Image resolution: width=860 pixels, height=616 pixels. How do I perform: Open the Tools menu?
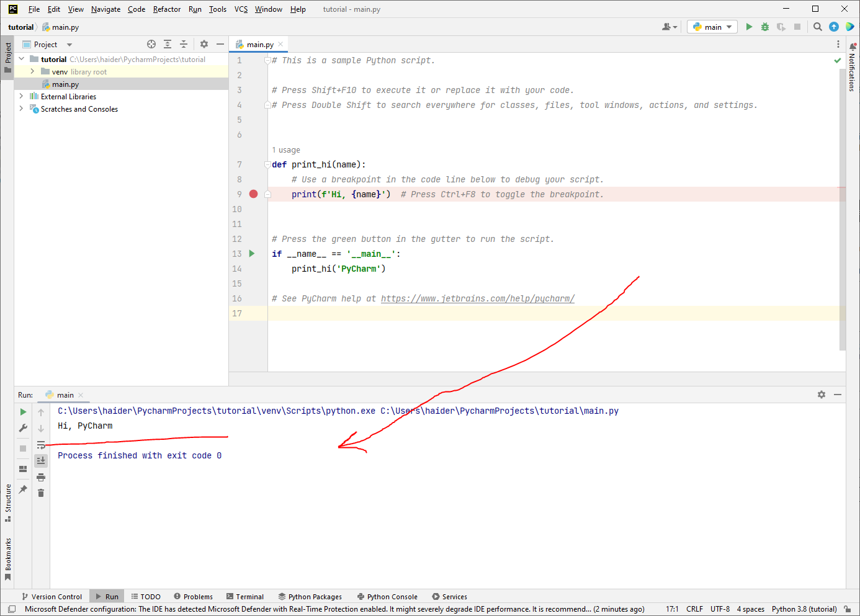coord(217,9)
